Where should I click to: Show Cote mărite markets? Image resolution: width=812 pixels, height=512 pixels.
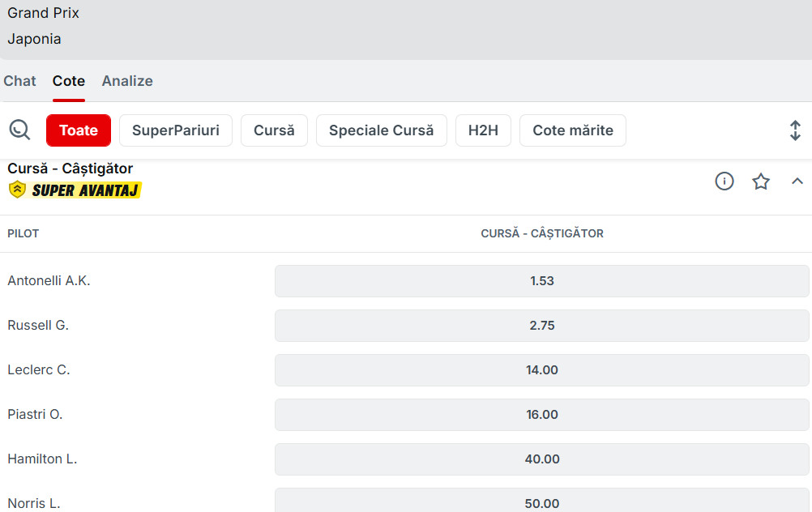point(572,130)
